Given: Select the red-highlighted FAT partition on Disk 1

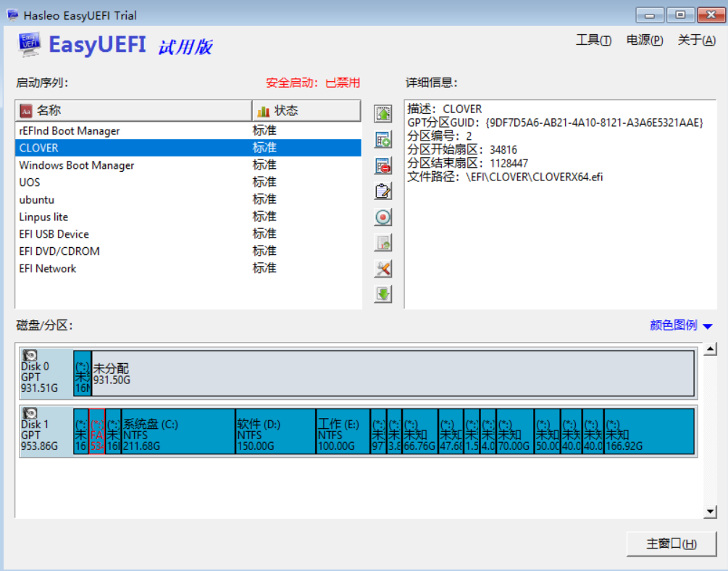Looking at the screenshot, I should [96, 432].
